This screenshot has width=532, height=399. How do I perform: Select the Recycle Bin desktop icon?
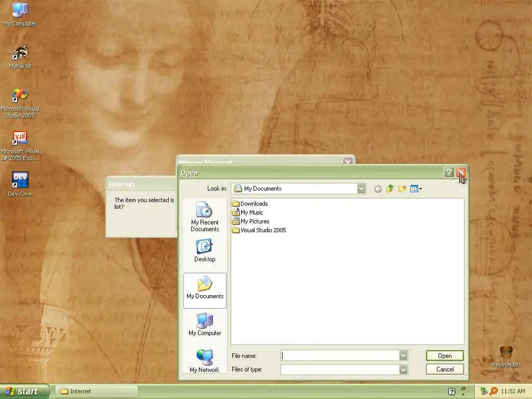[x=506, y=356]
